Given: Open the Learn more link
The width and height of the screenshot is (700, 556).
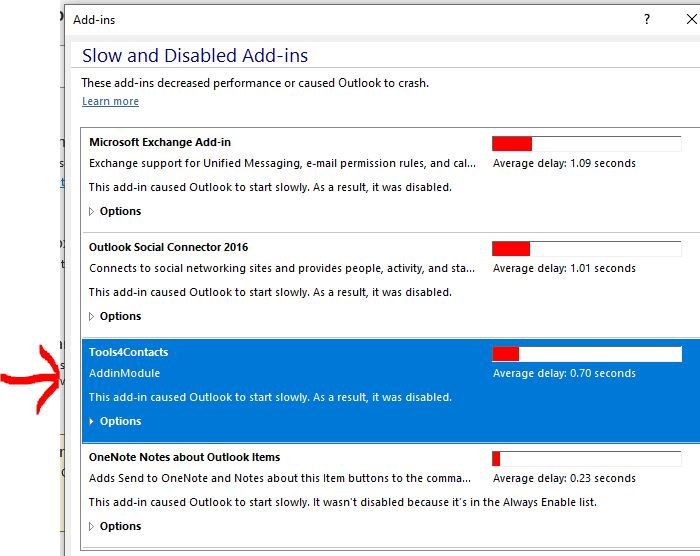Looking at the screenshot, I should 110,101.
